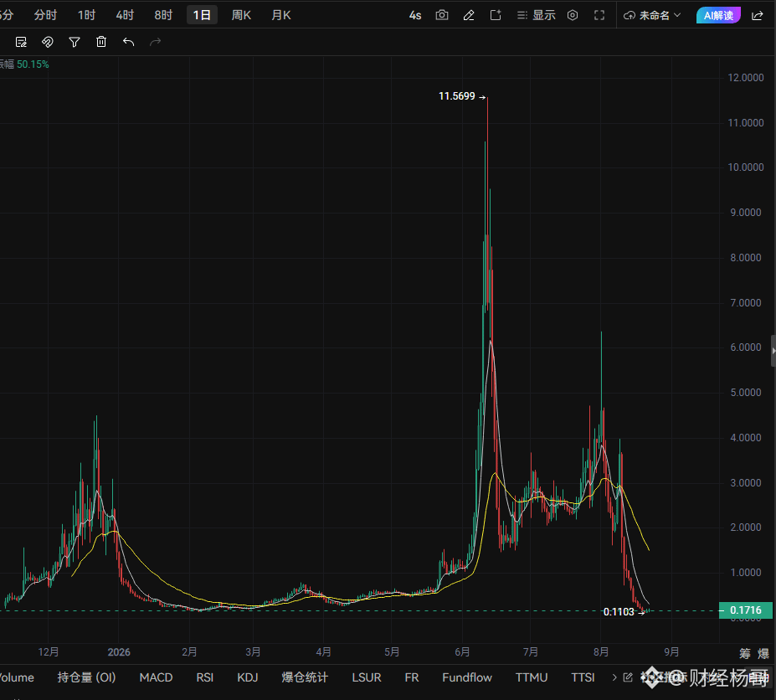The height and width of the screenshot is (700, 776).
Task: Click the edit drawing list icon
Action: (21, 42)
